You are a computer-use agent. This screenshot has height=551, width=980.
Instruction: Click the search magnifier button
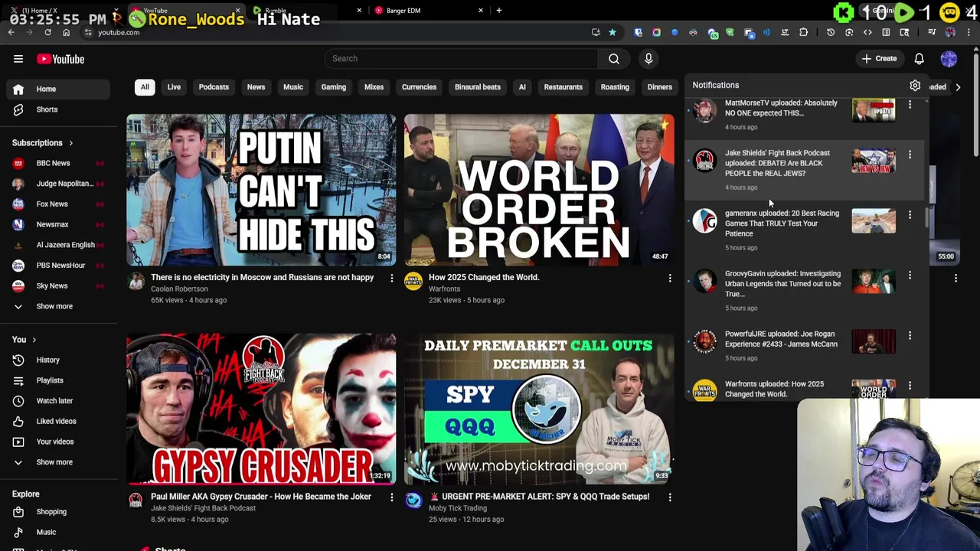click(614, 59)
